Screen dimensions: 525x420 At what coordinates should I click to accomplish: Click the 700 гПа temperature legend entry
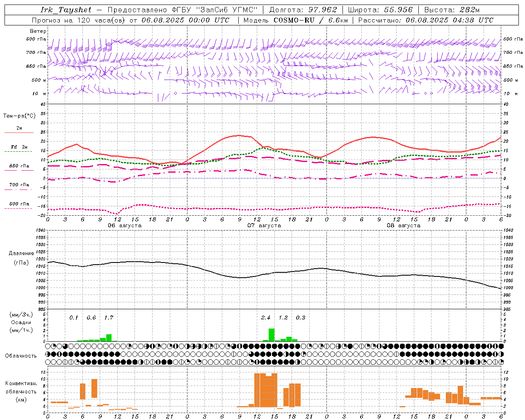[19, 185]
